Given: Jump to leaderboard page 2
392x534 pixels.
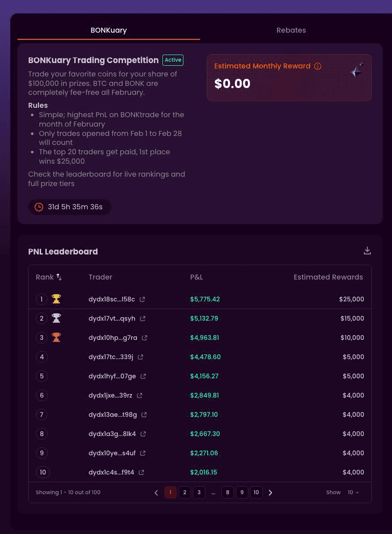Looking at the screenshot, I should [185, 492].
